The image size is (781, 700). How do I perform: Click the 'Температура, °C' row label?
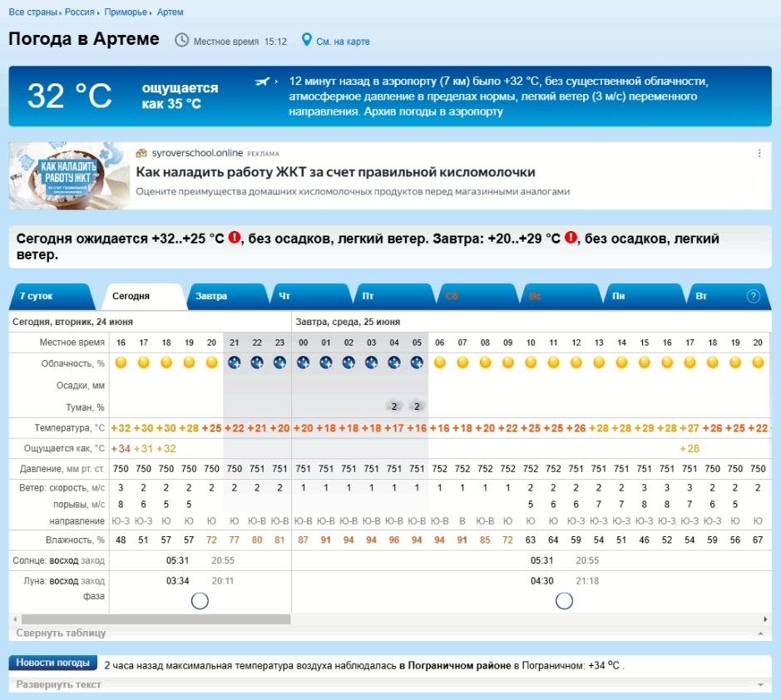[69, 428]
